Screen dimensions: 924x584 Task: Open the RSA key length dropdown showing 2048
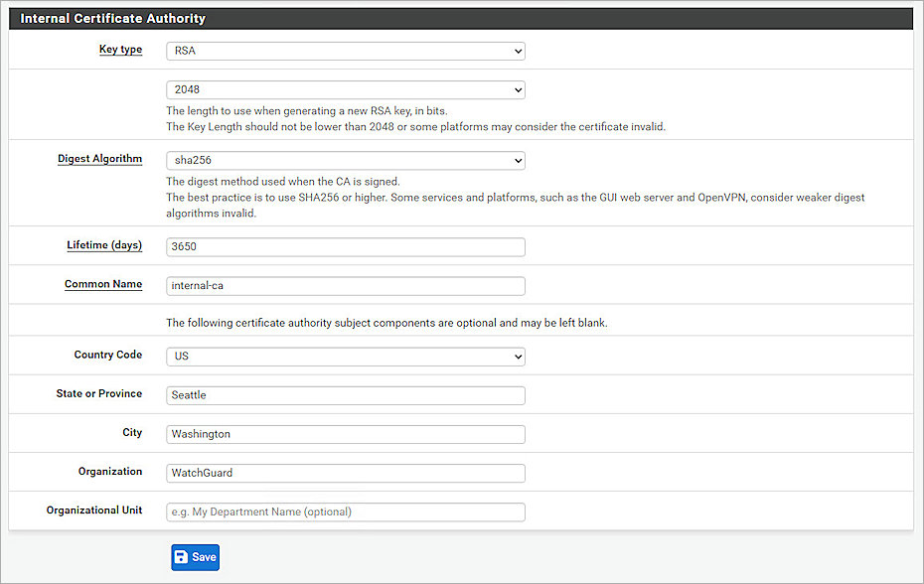point(345,89)
